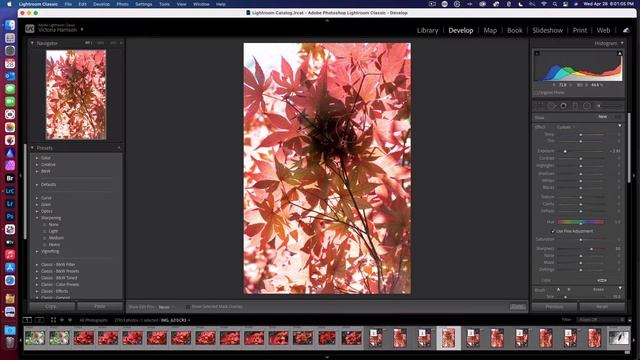
Task: Select brush A
Action: tap(558, 289)
